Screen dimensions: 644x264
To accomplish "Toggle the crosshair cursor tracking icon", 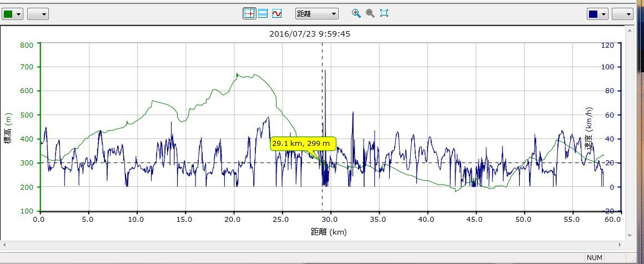I will 249,13.
